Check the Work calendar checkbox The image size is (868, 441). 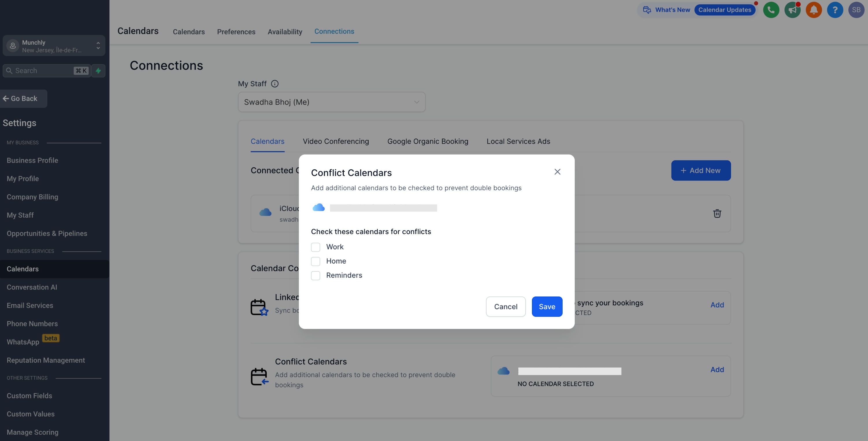[x=316, y=247]
